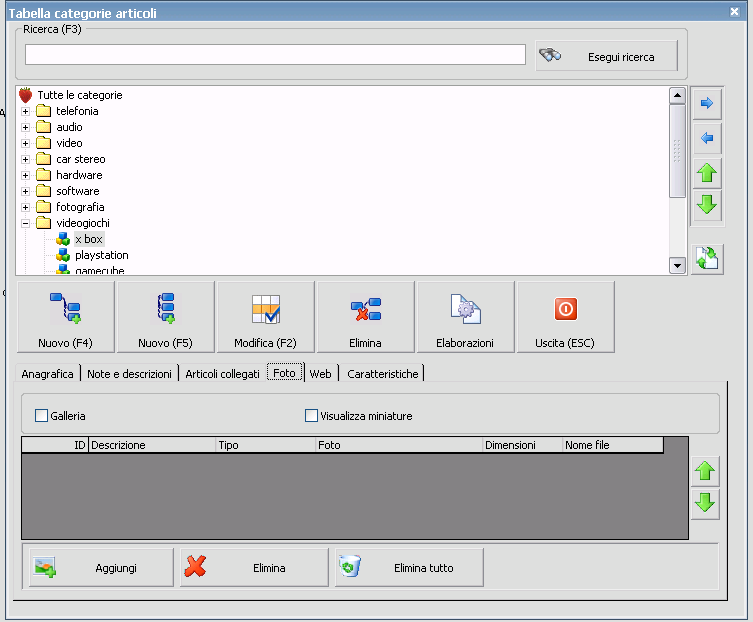753x622 pixels.
Task: Select the playstation tree item
Action: click(x=102, y=255)
